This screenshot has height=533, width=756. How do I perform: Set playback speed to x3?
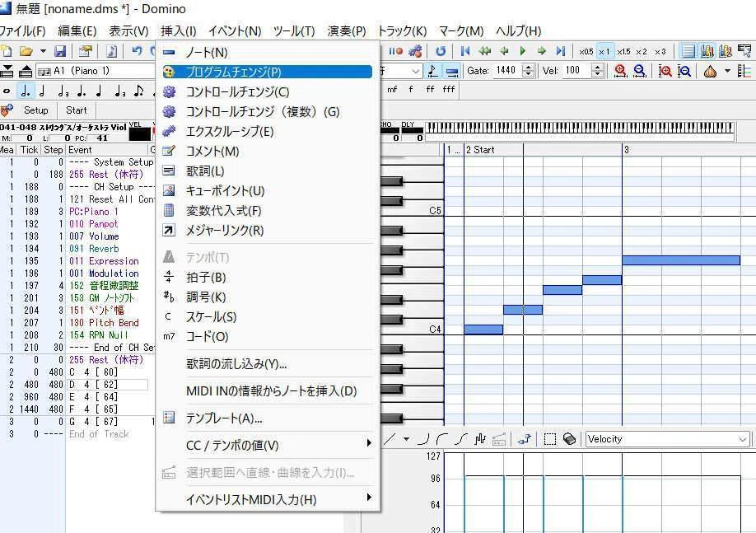pyautogui.click(x=660, y=52)
